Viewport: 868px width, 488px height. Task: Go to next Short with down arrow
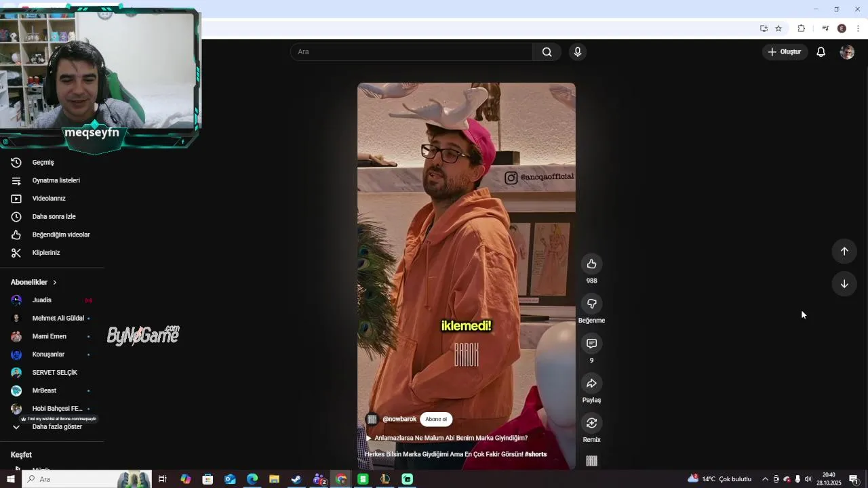(844, 284)
